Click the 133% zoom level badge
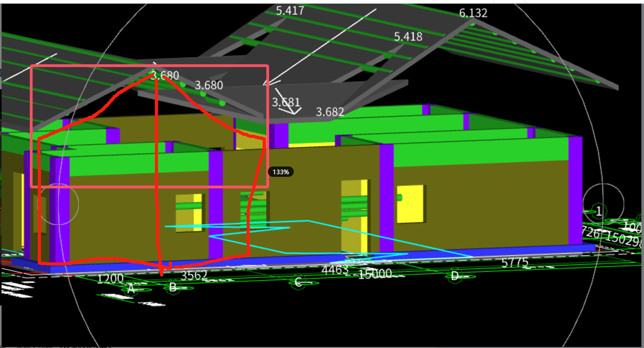 coord(281,172)
